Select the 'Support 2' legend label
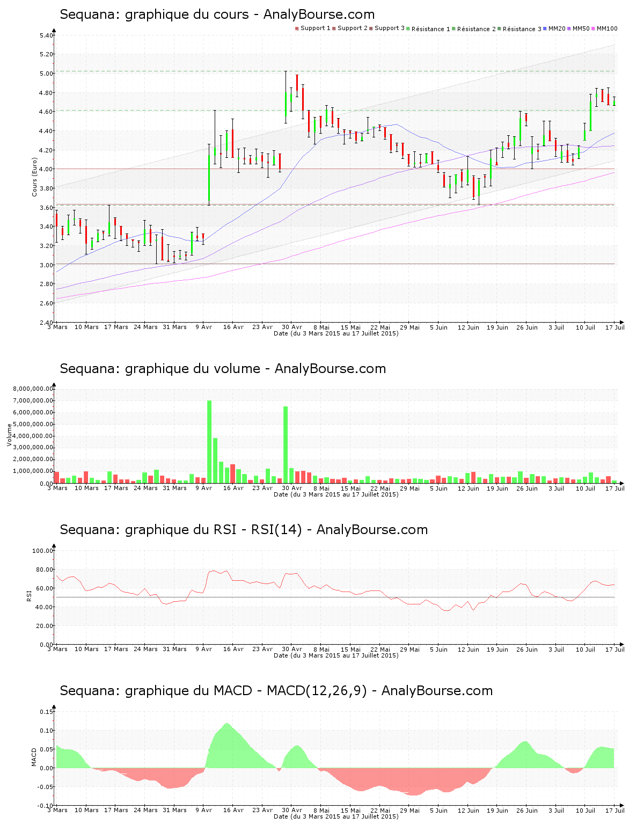The image size is (644, 832). coord(353,28)
